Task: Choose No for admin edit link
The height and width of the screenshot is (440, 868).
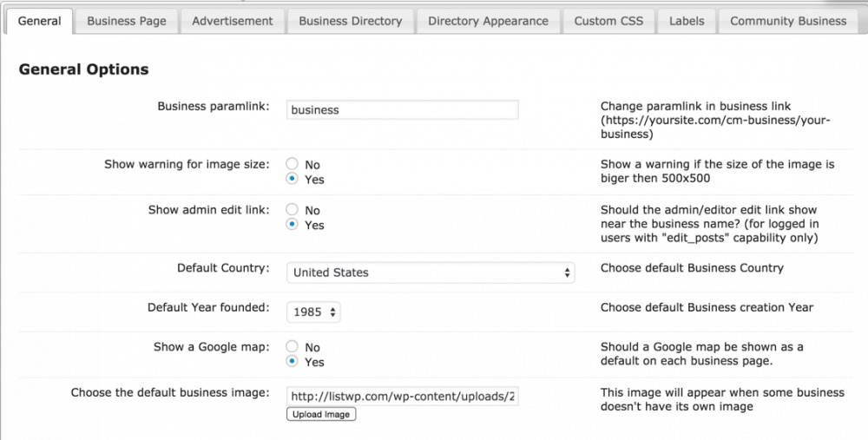Action: [x=293, y=210]
